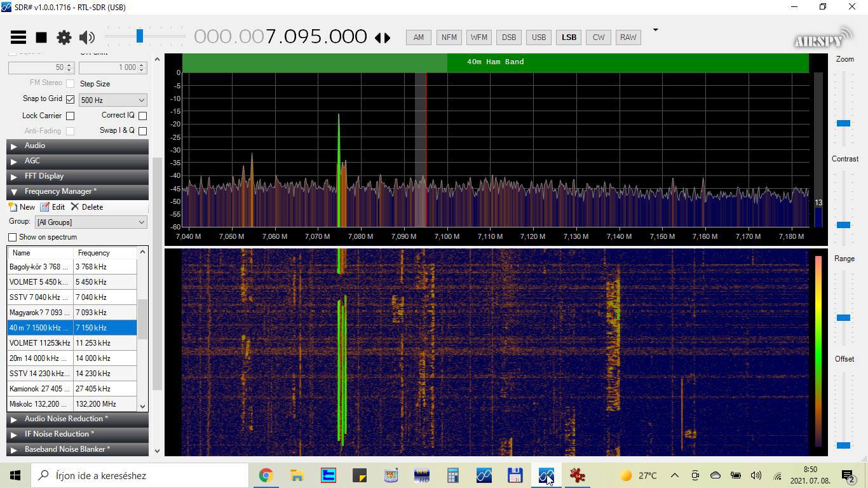Open the notification center icon
Image resolution: width=868 pixels, height=488 pixels.
(848, 475)
